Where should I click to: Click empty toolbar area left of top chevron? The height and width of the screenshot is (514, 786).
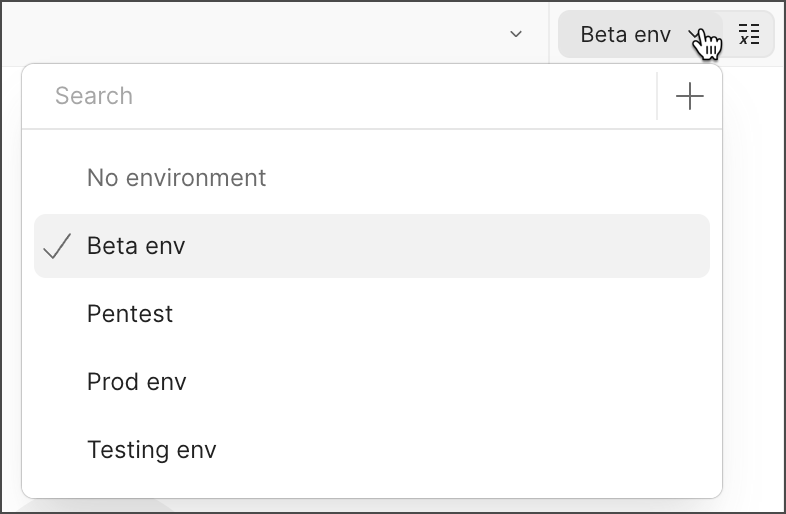pyautogui.click(x=250, y=34)
